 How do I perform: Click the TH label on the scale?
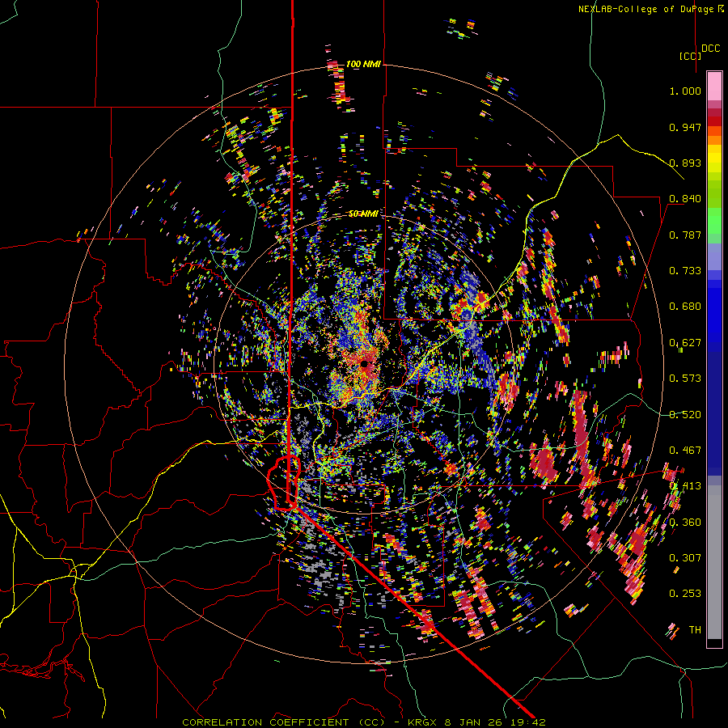tap(695, 630)
